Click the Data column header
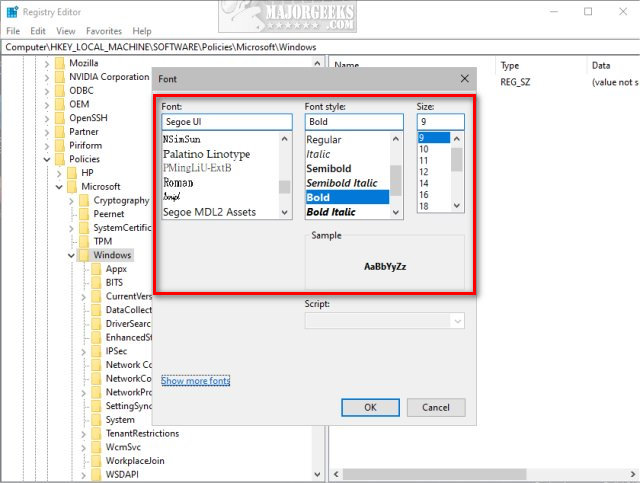The width and height of the screenshot is (640, 483). [x=601, y=65]
